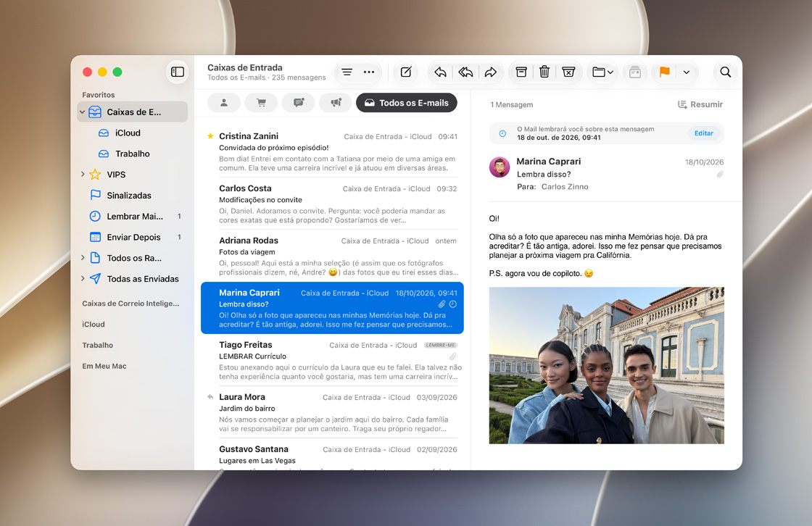The image size is (812, 526).
Task: Open the move to folder dropdown
Action: pos(602,72)
